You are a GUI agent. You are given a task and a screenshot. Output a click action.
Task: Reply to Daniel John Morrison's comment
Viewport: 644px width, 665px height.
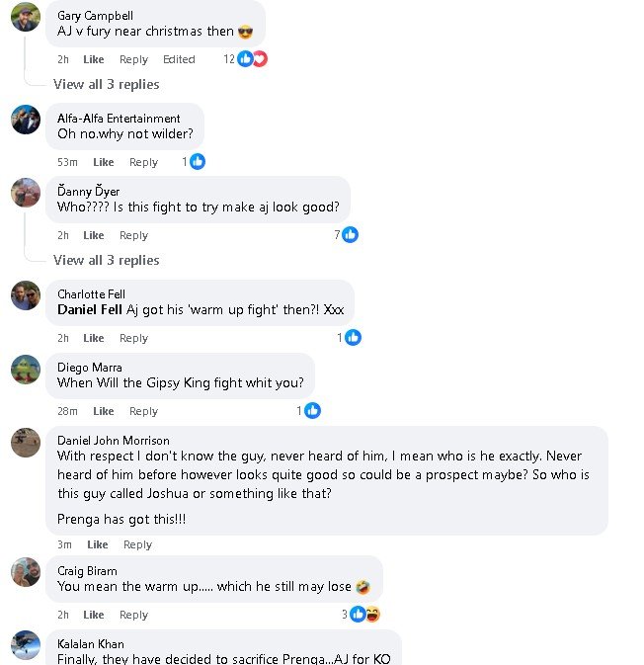pyautogui.click(x=137, y=544)
